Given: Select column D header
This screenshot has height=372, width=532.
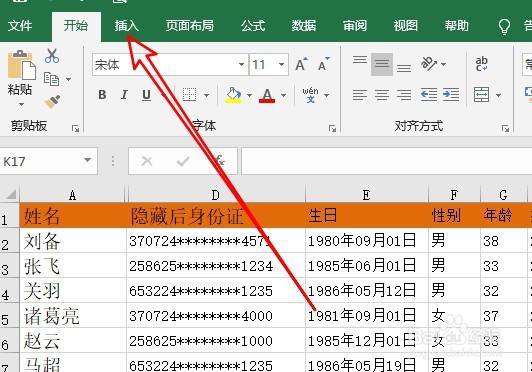Looking at the screenshot, I should [216, 194].
